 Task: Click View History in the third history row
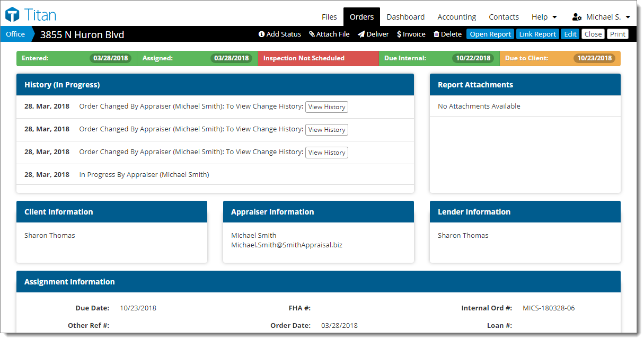(327, 153)
